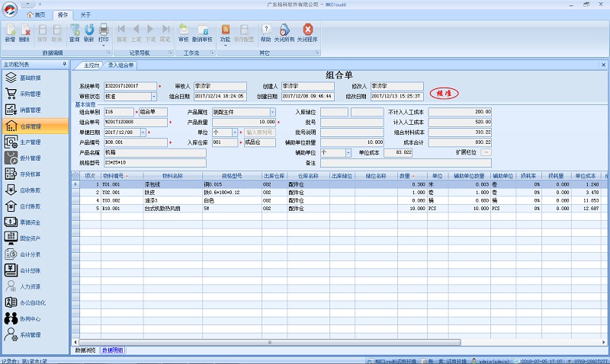Expand the 审核状态 dropdown
Viewport: 610px width, 364px height.
point(154,96)
